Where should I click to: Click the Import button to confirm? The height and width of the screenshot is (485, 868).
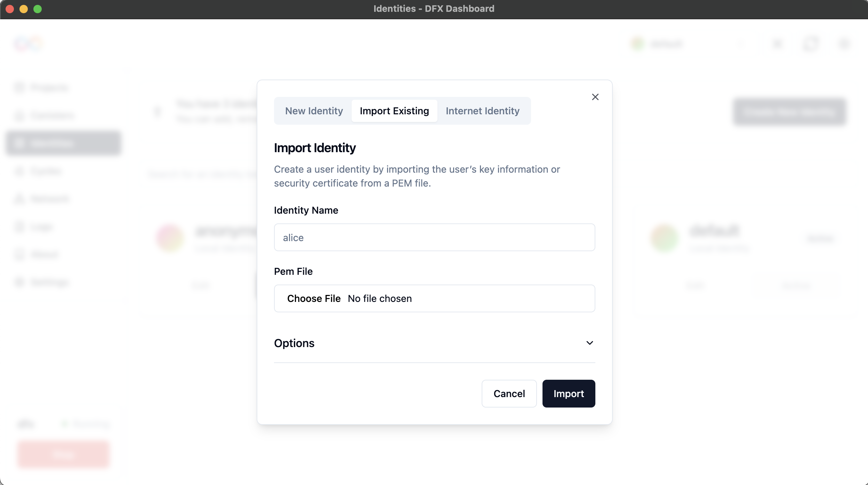tap(568, 393)
